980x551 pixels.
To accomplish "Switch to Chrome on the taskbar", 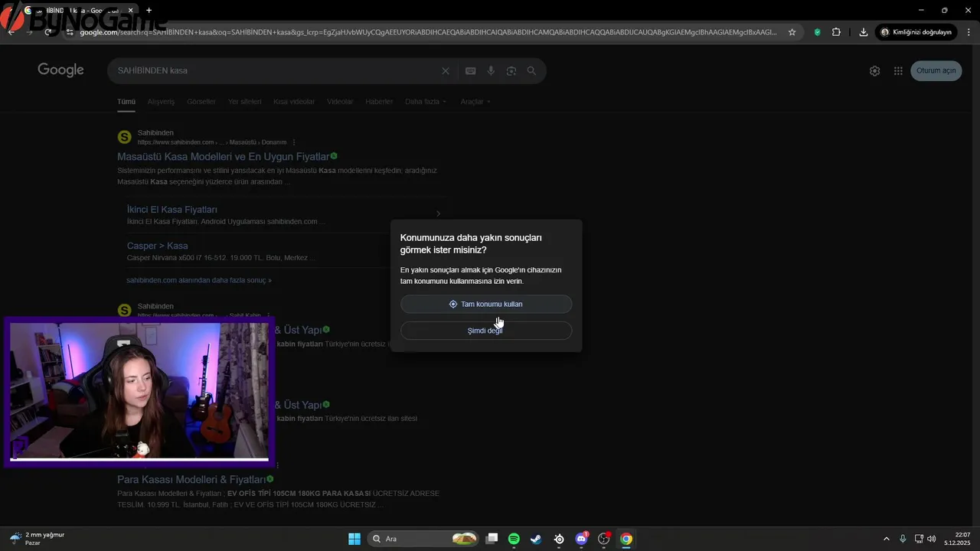I will (x=626, y=539).
